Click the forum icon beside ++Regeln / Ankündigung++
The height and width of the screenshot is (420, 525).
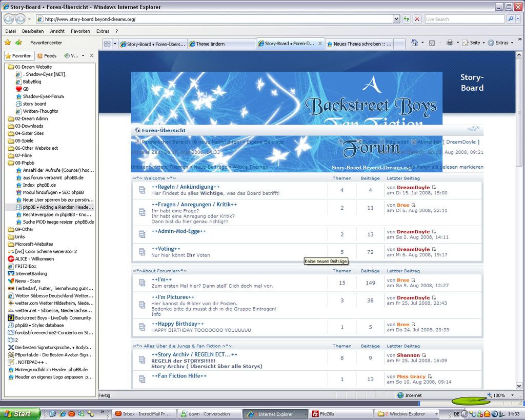(x=142, y=190)
